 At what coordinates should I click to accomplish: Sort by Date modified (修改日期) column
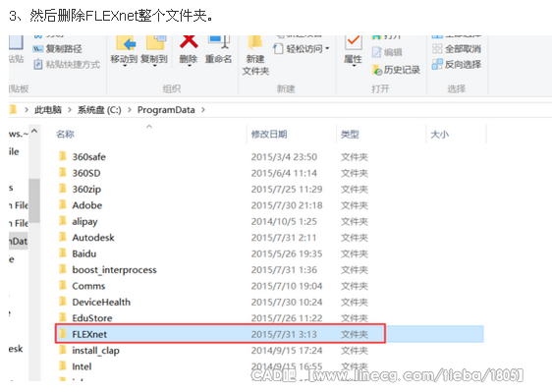pyautogui.click(x=269, y=135)
